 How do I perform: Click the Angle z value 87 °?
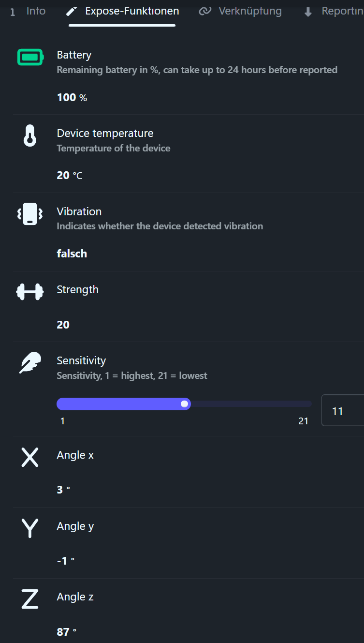[67, 631]
